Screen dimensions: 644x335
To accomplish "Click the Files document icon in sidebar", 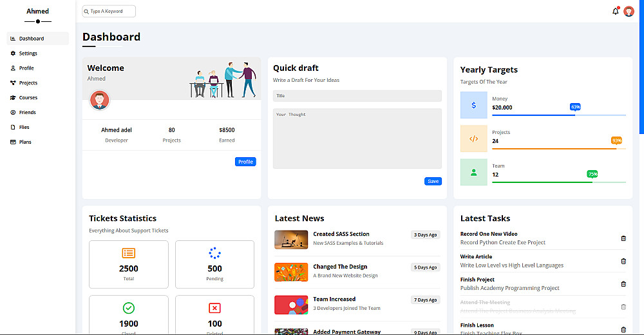I will (x=13, y=127).
